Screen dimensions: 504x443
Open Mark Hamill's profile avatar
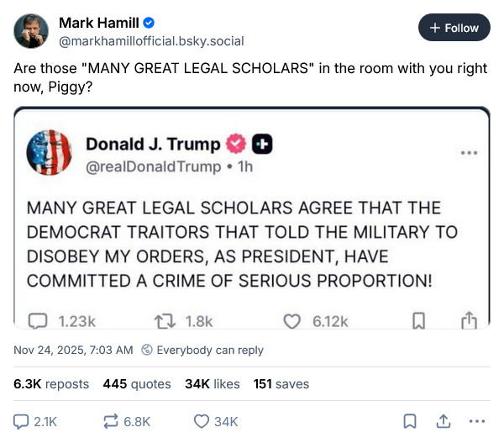click(31, 30)
